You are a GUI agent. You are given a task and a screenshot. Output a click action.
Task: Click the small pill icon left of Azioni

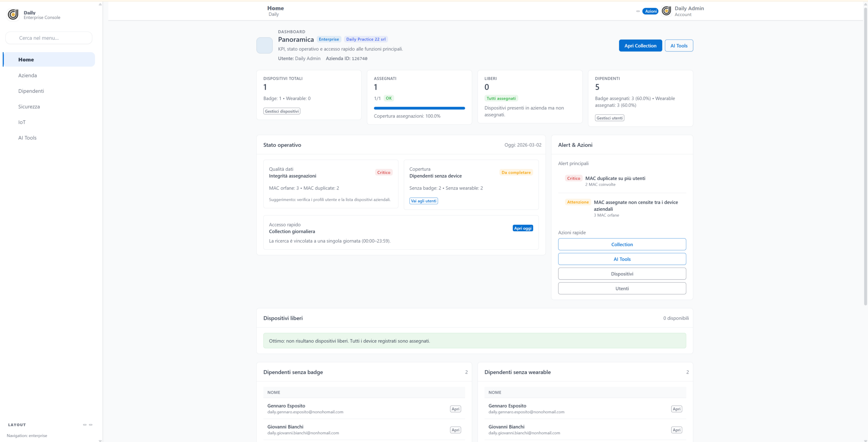click(638, 11)
